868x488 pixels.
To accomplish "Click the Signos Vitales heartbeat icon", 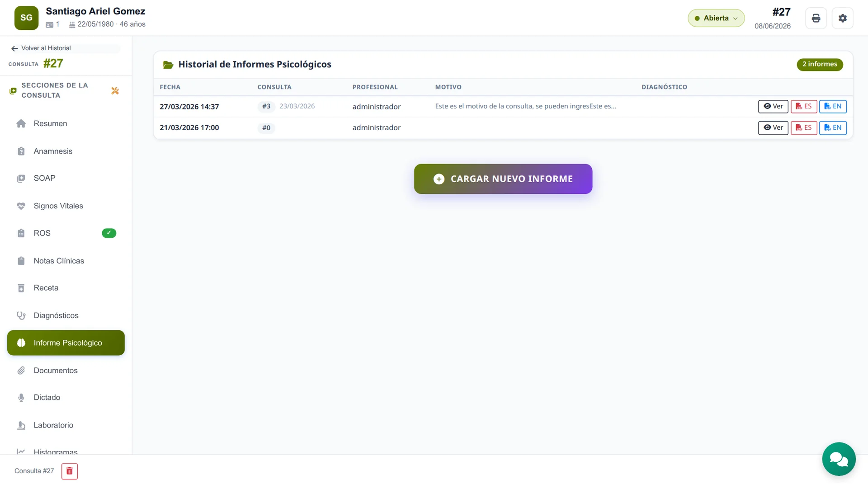I will 21,206.
